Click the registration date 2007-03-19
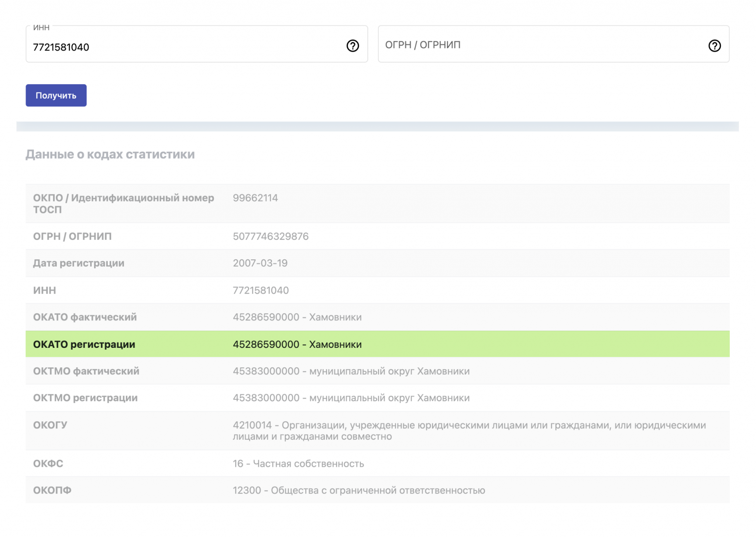Screen dimensions: 756x537 (x=260, y=263)
